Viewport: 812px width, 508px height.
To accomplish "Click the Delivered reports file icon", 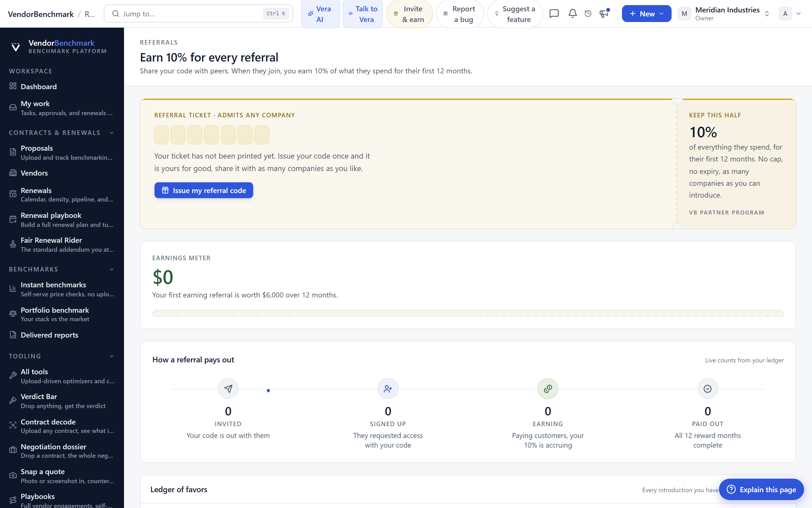I will coord(13,335).
